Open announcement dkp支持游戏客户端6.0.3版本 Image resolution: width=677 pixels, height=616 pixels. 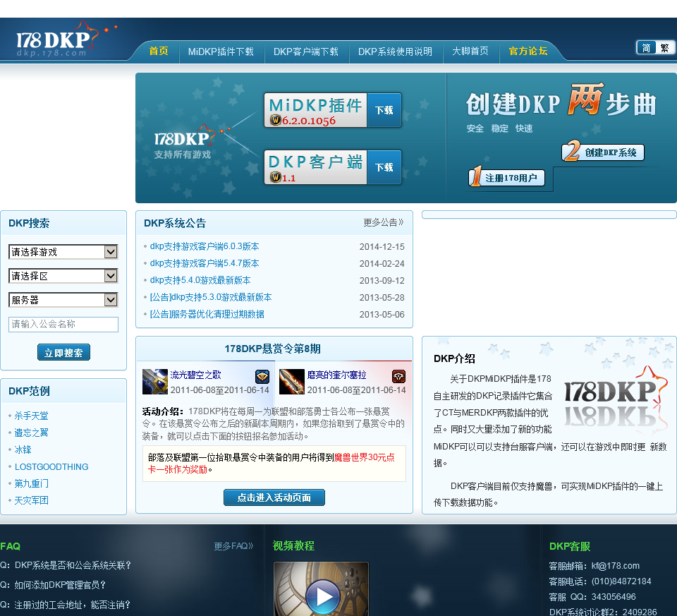click(205, 246)
